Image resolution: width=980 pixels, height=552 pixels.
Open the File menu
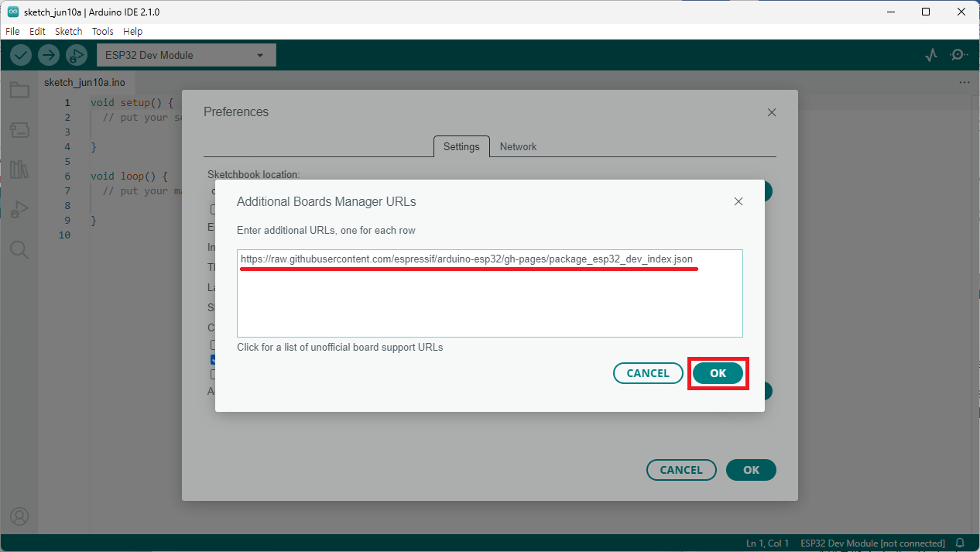pos(12,32)
